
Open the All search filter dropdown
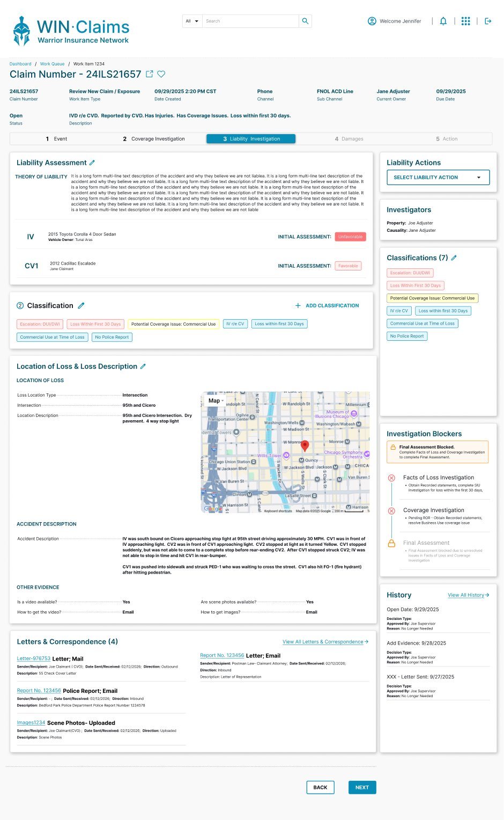(192, 21)
